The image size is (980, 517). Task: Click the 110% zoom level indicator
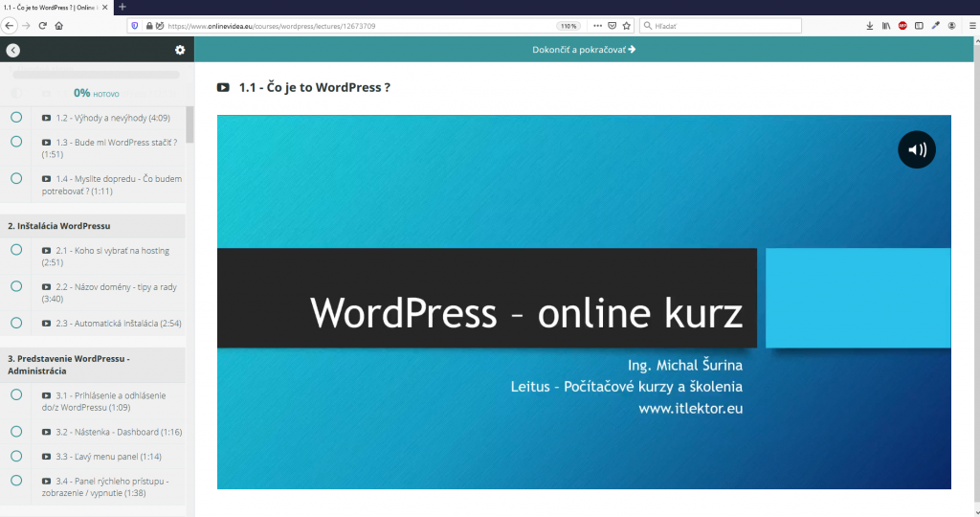(568, 26)
